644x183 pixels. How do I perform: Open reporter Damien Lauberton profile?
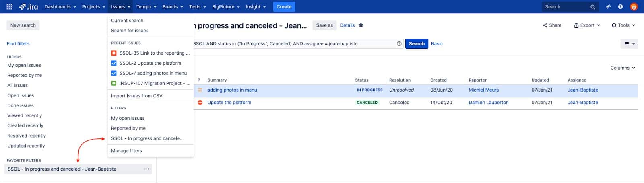[488, 103]
